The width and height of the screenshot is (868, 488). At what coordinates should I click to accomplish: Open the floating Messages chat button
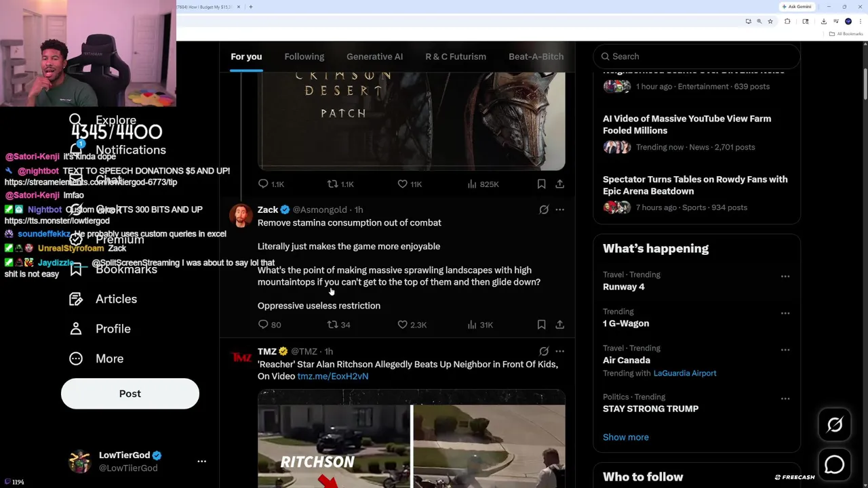(835, 464)
